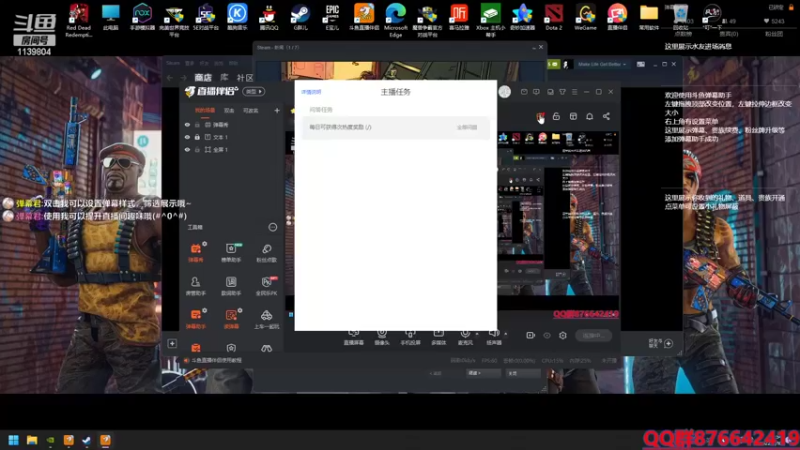
Task: Add a source with the plus beside the chat label
Action: click(668, 343)
